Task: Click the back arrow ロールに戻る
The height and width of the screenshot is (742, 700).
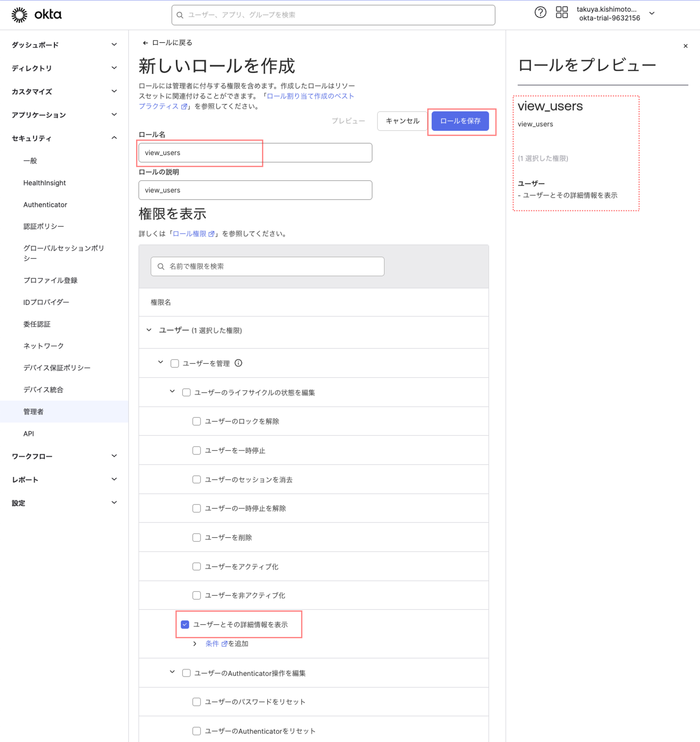Action: click(145, 43)
